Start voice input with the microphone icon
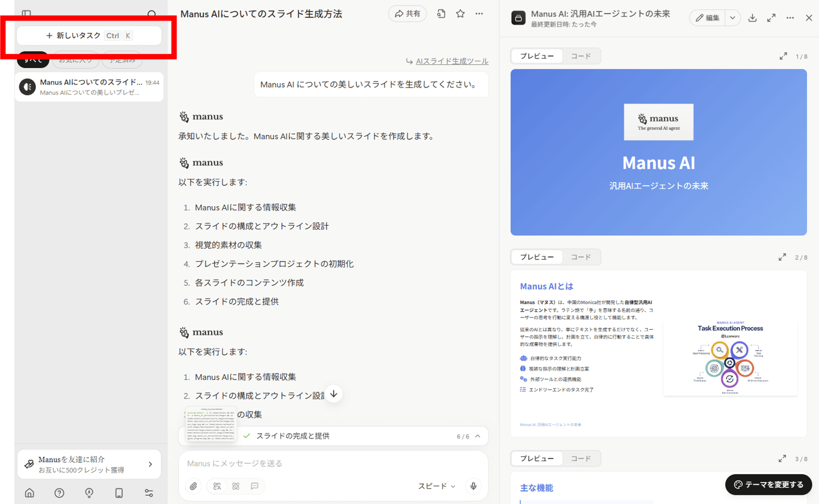Viewport: 819px width, 504px height. point(473,486)
